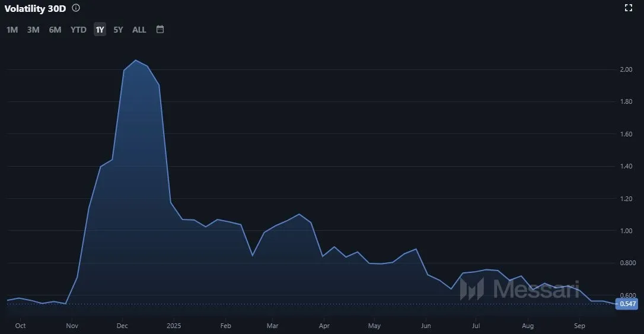Display ALL historical data
The image size is (644, 334).
pyautogui.click(x=139, y=30)
